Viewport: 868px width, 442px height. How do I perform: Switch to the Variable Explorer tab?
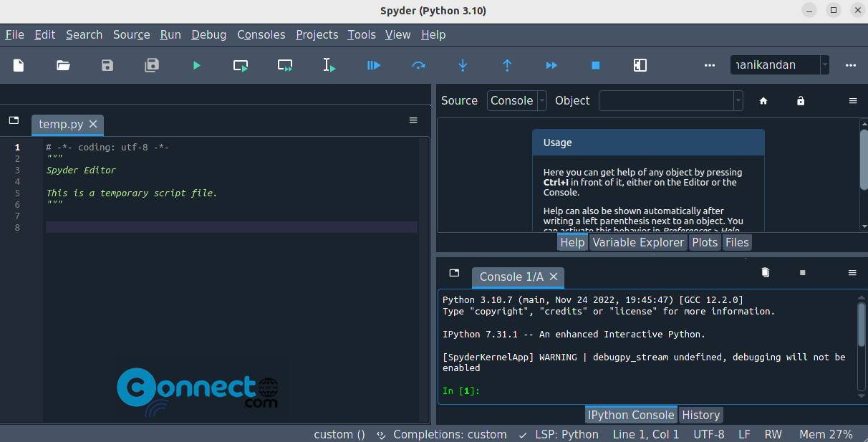(638, 242)
